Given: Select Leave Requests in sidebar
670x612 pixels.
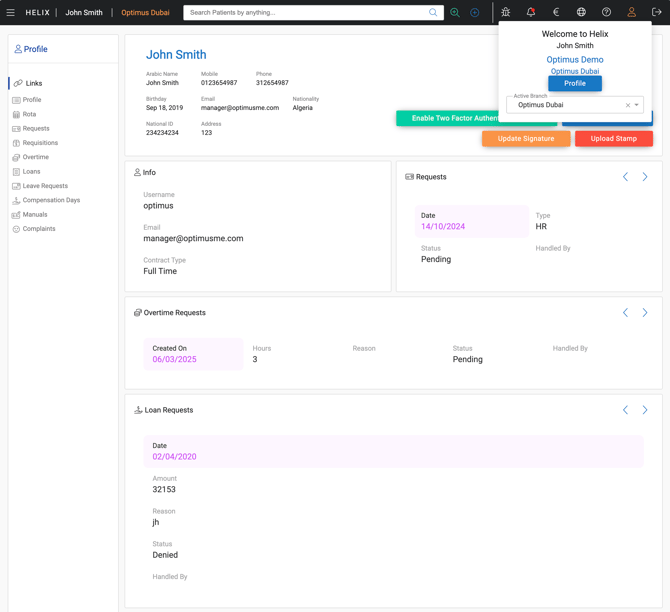Looking at the screenshot, I should point(45,186).
